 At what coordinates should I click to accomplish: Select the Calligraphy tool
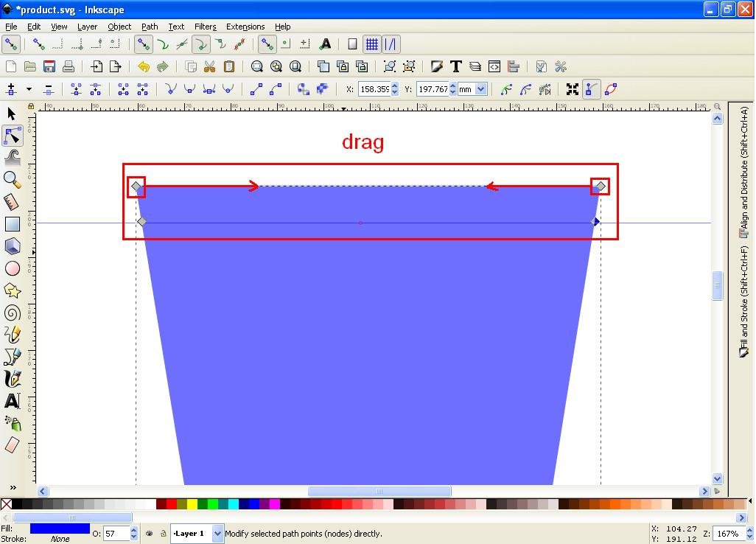tap(11, 379)
